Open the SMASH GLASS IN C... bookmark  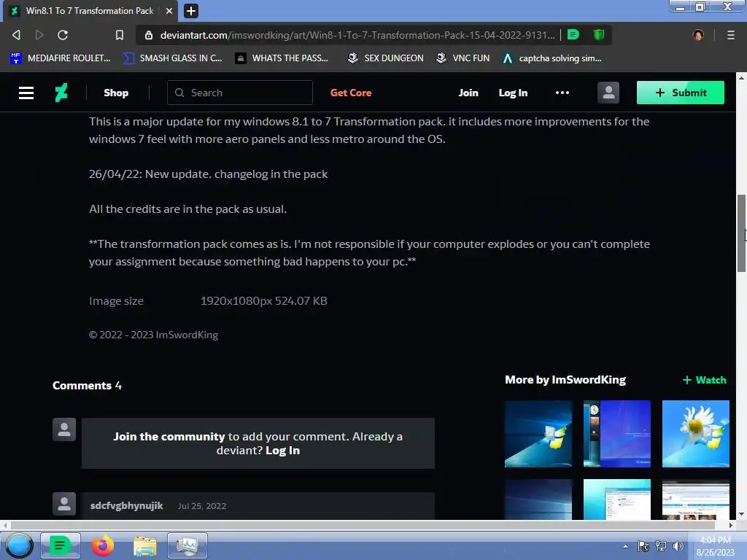(172, 58)
